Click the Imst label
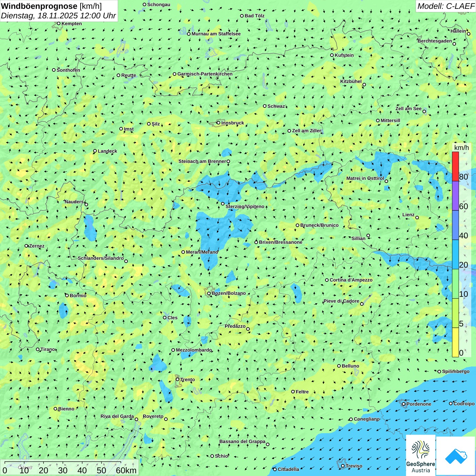This screenshot has height=476, width=476. click(x=129, y=129)
